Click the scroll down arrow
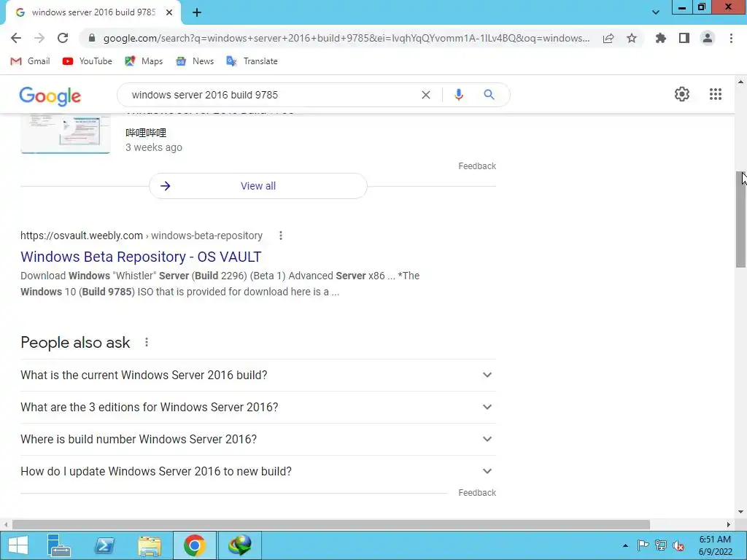This screenshot has height=560, width=747. click(741, 513)
